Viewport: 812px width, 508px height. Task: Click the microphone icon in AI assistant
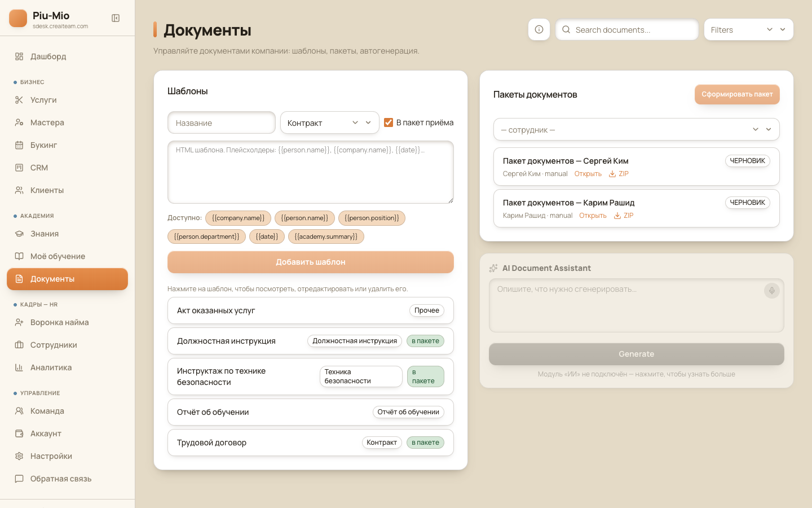coord(772,290)
